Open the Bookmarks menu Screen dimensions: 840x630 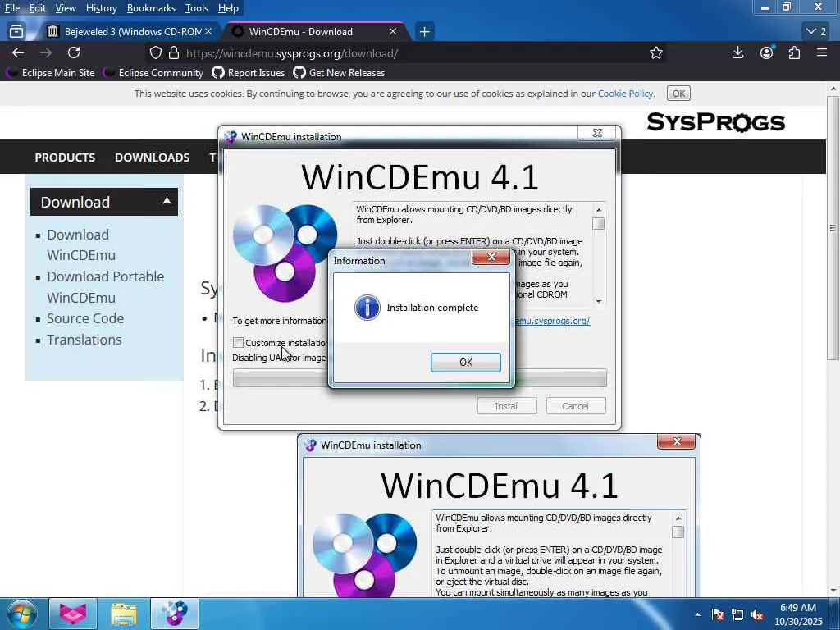tap(151, 8)
